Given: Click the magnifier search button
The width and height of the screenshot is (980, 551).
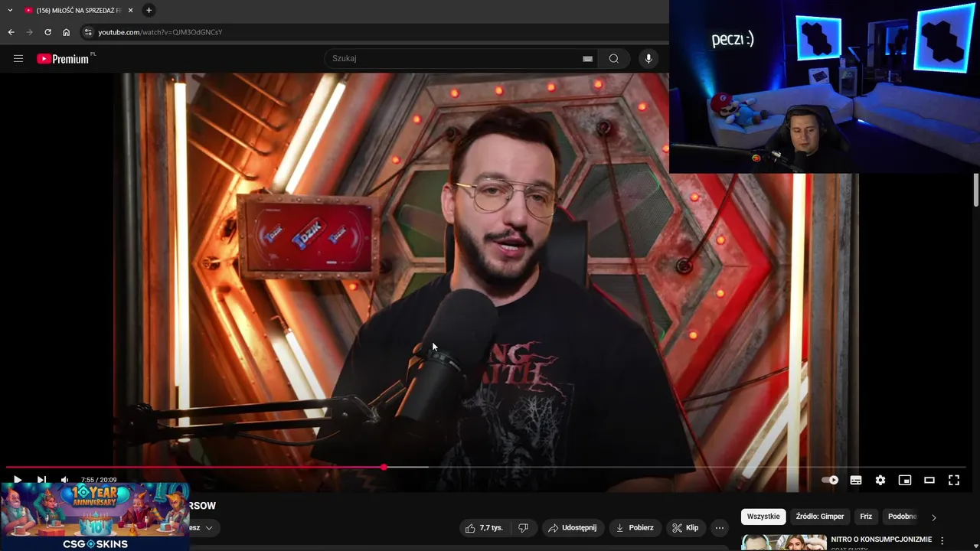Looking at the screenshot, I should 614,58.
